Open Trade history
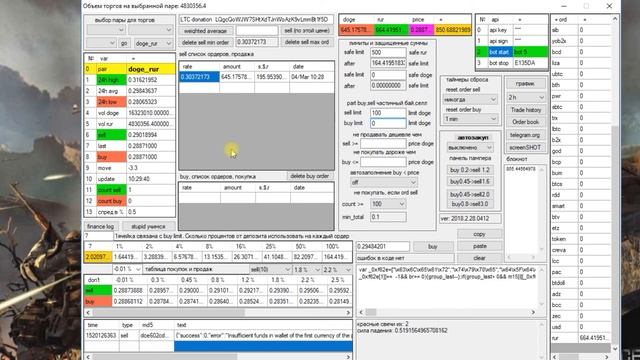640x360 pixels. point(526,110)
